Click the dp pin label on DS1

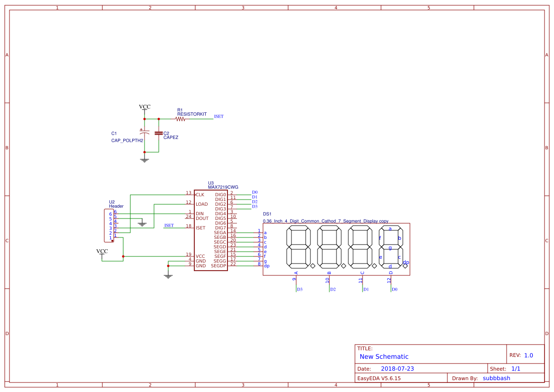(x=267, y=266)
